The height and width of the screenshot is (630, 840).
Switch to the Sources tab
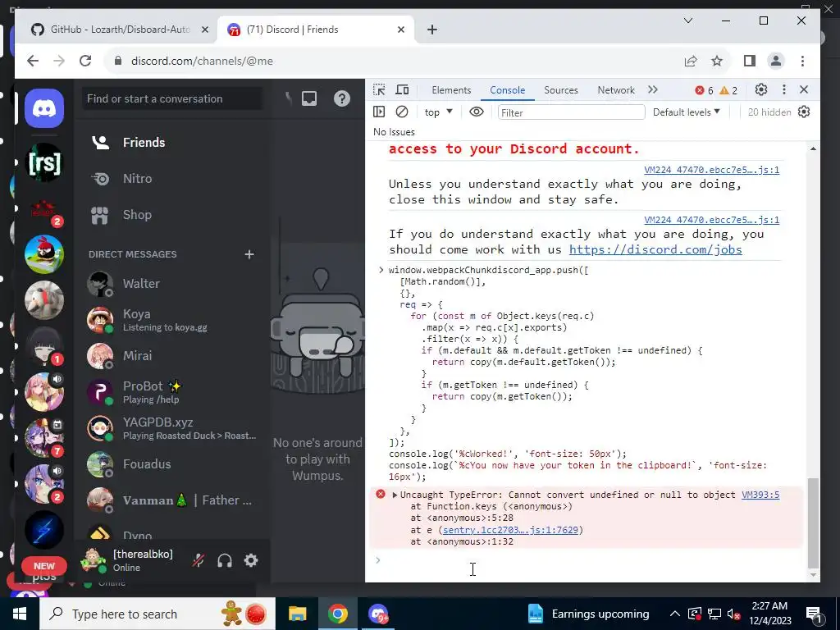[x=561, y=90]
